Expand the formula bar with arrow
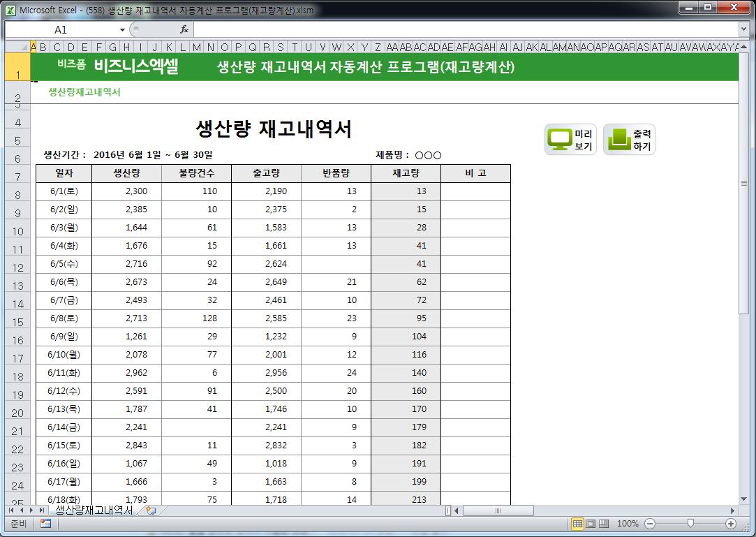Viewport: 756px width, 537px height. (743, 30)
